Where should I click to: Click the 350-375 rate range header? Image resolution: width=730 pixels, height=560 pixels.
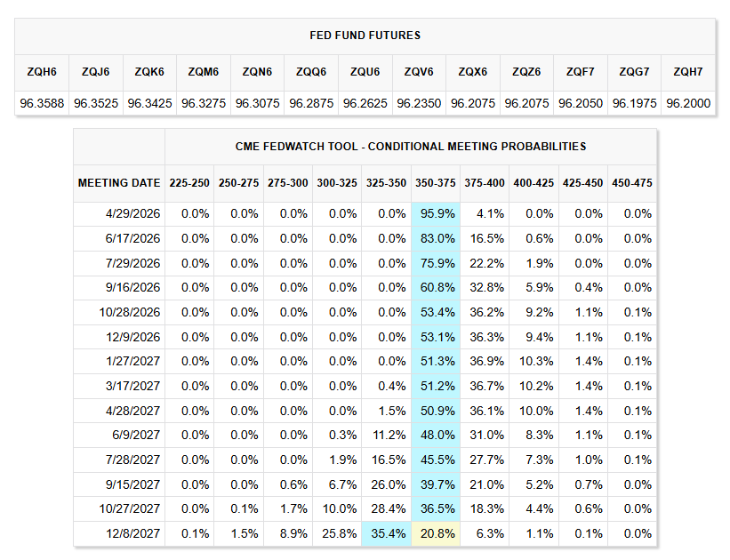436,183
